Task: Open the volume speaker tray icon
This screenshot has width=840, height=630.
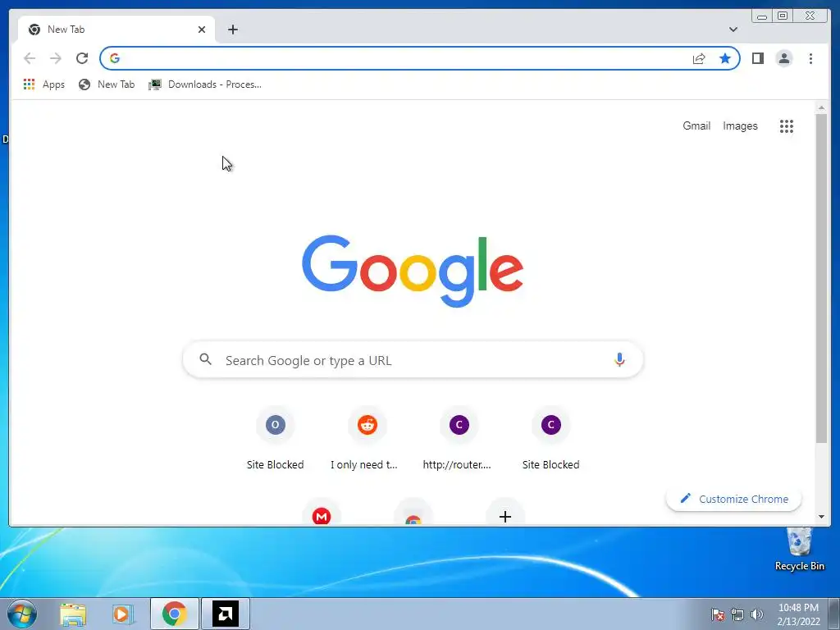Action: (757, 614)
